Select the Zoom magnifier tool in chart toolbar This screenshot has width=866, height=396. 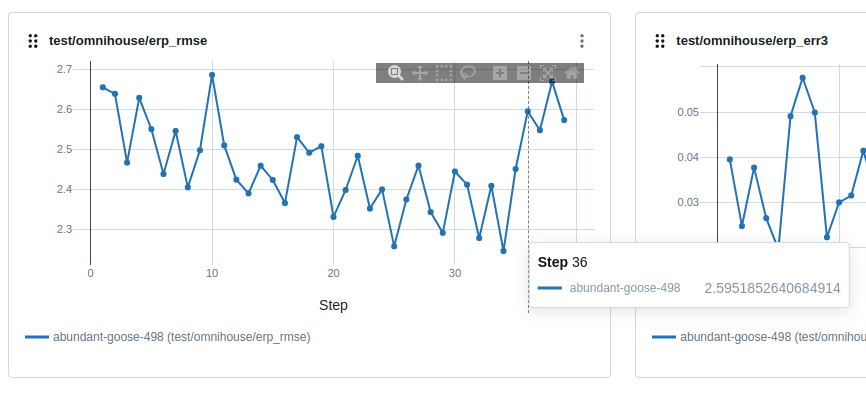(x=395, y=73)
